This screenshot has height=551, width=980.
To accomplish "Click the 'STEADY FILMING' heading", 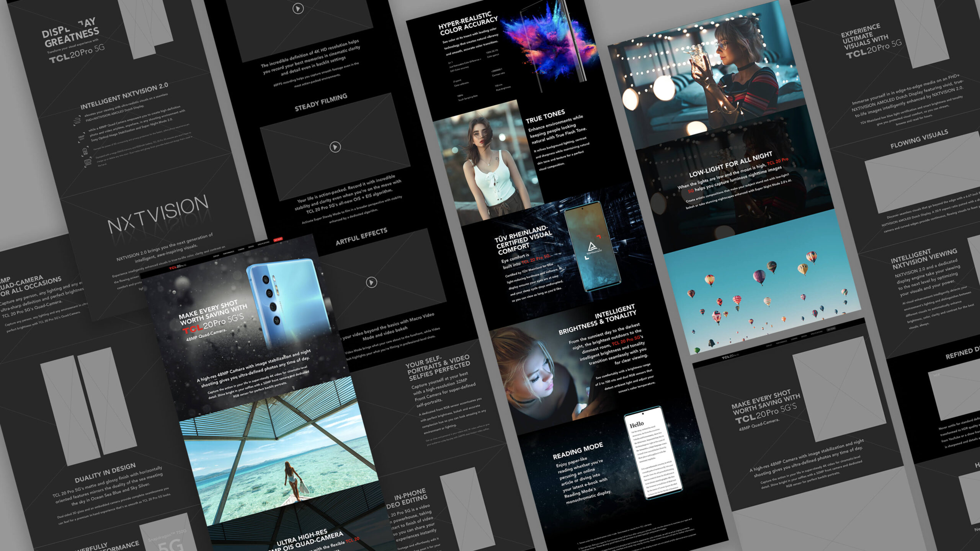I will (321, 103).
